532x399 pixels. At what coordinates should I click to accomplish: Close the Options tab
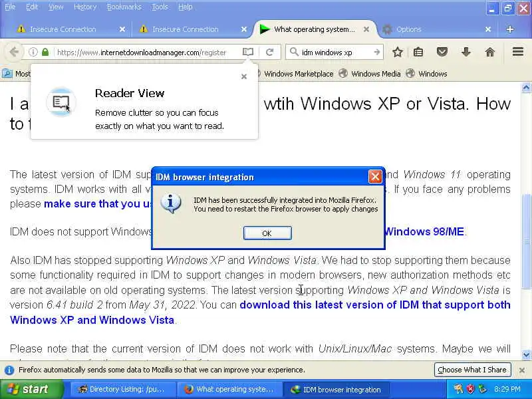point(488,29)
